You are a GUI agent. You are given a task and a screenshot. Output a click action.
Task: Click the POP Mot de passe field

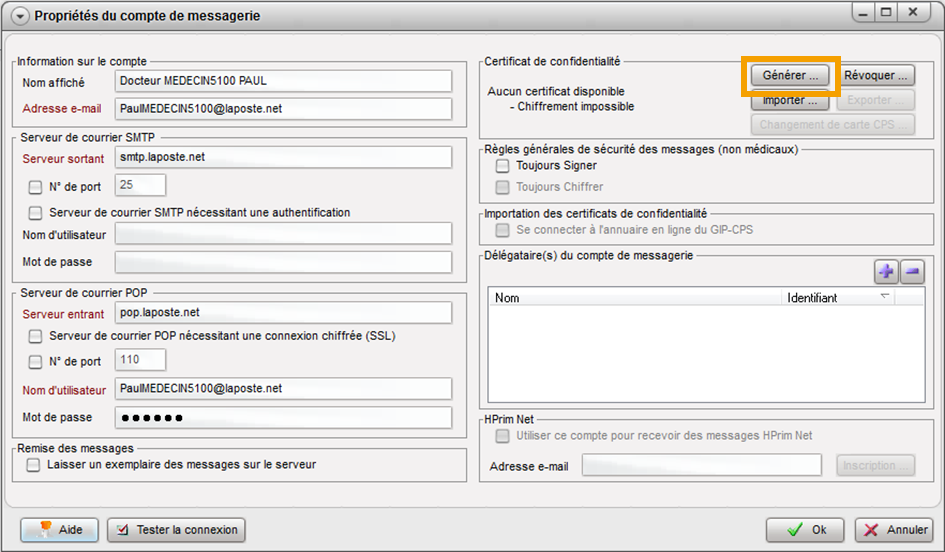283,418
